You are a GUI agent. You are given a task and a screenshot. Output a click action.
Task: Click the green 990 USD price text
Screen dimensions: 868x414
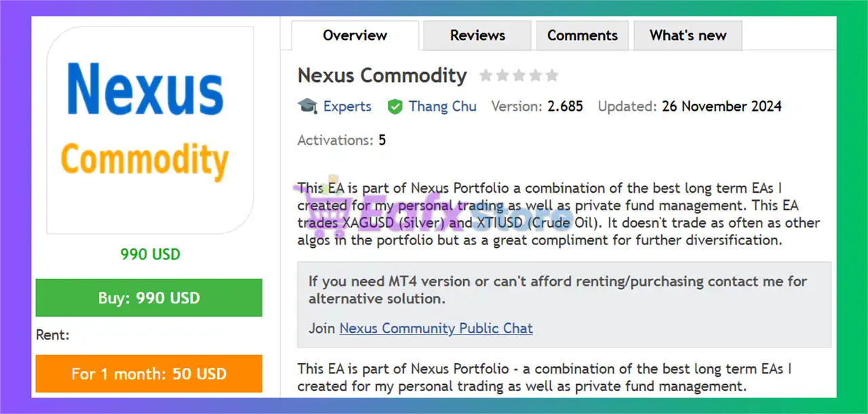pyautogui.click(x=151, y=255)
